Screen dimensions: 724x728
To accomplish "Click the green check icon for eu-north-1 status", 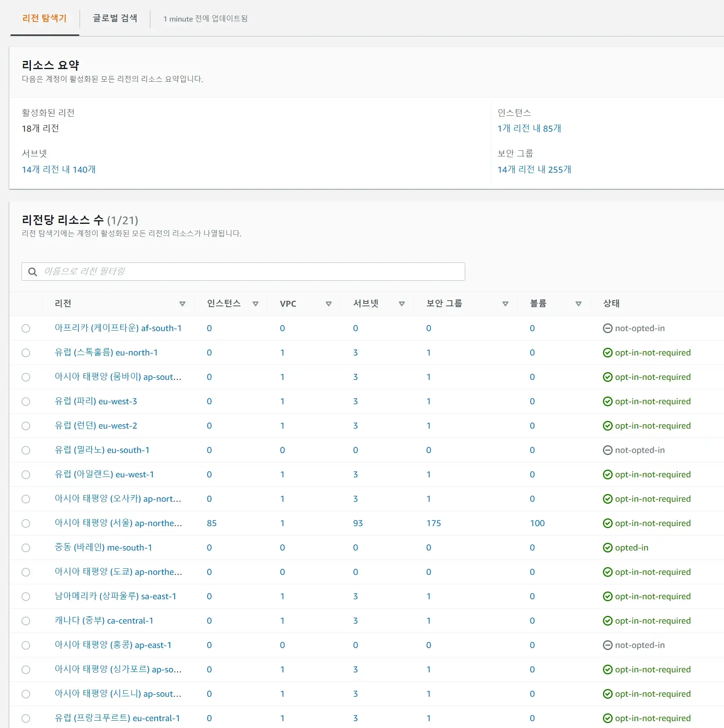I will [607, 353].
